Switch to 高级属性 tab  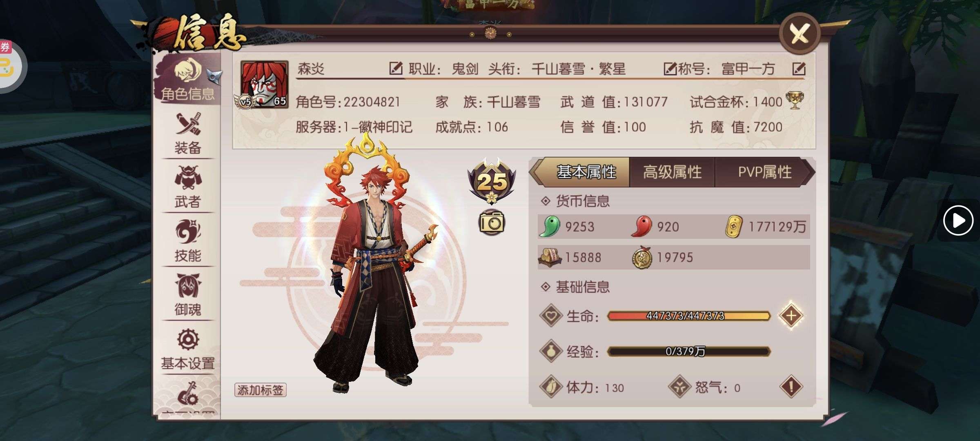pyautogui.click(x=673, y=172)
